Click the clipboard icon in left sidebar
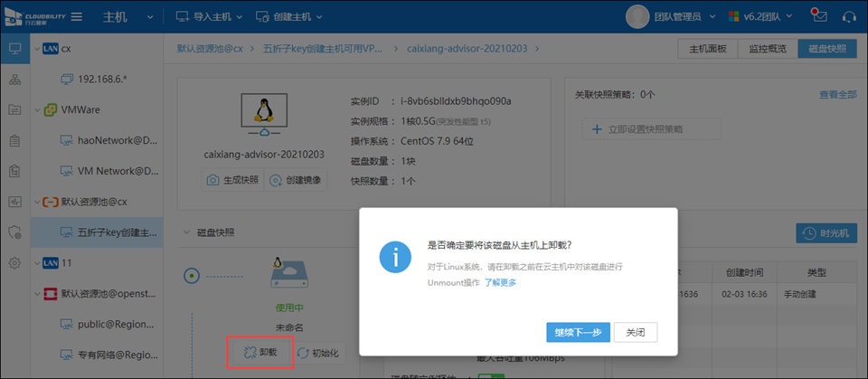 point(14,140)
